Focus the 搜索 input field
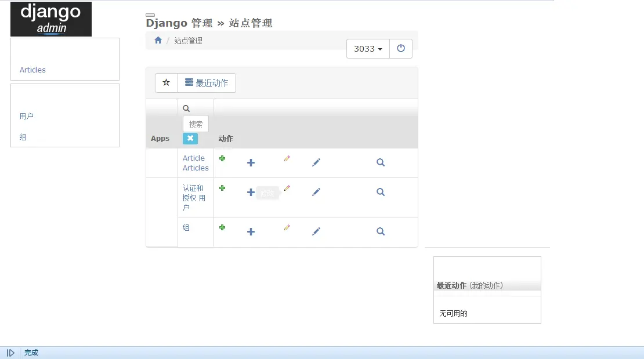Image resolution: width=644 pixels, height=359 pixels. 196,124
